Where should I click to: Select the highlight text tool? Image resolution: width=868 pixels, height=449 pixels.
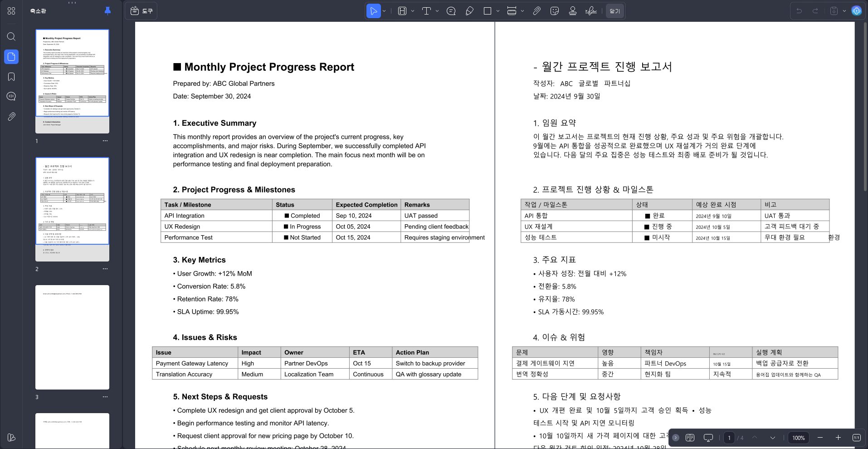point(402,11)
